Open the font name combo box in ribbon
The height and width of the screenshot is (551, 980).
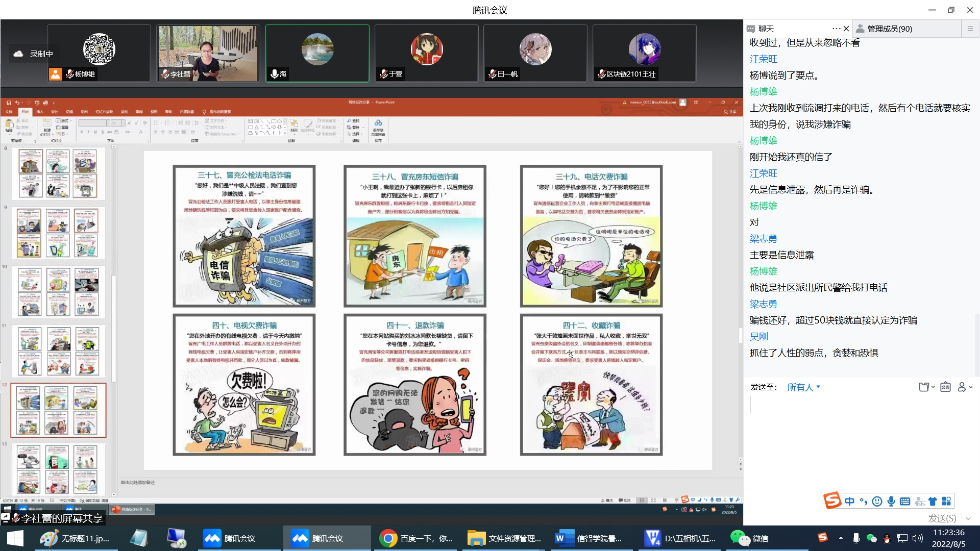click(94, 123)
